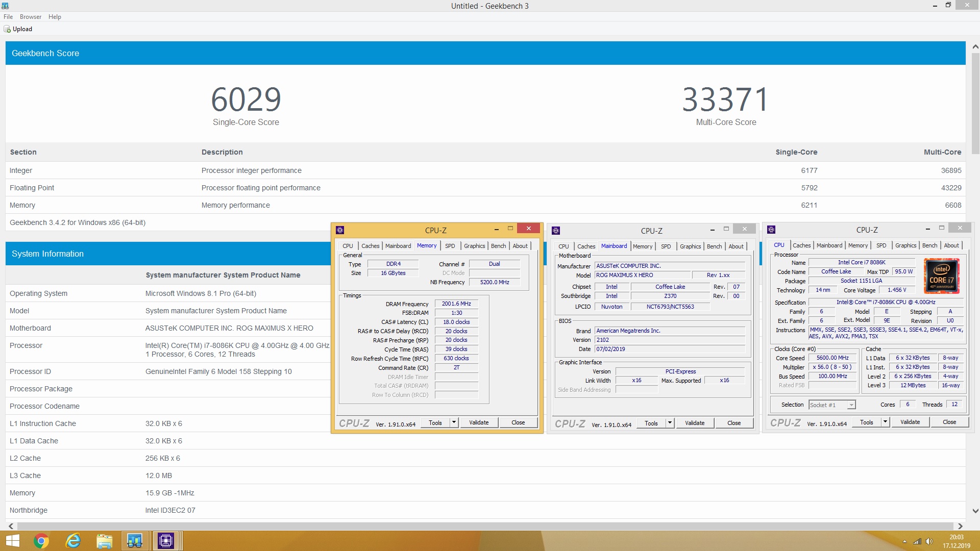
Task: Click the Single-Core Score 6029
Action: [x=246, y=99]
